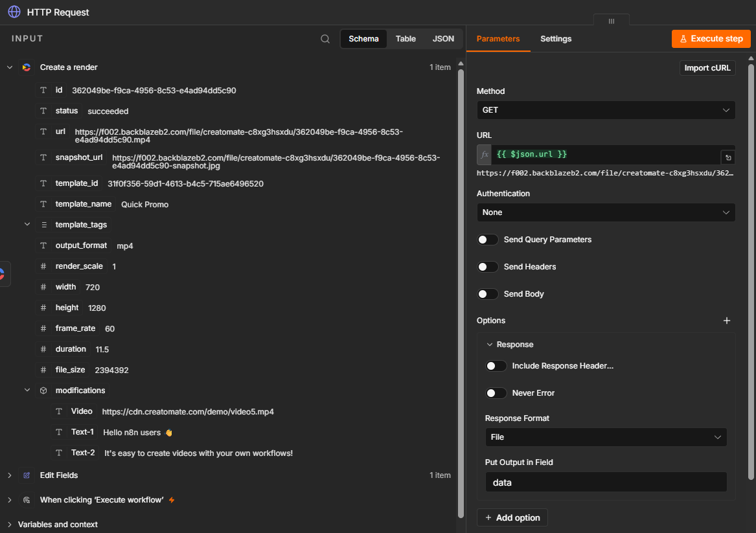Viewport: 756px width, 533px height.
Task: Click the number icon beside render_scale
Action: coord(43,266)
